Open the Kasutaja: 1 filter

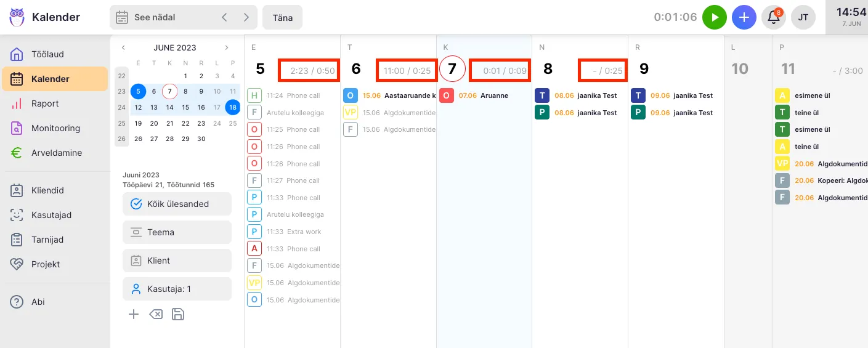(177, 289)
